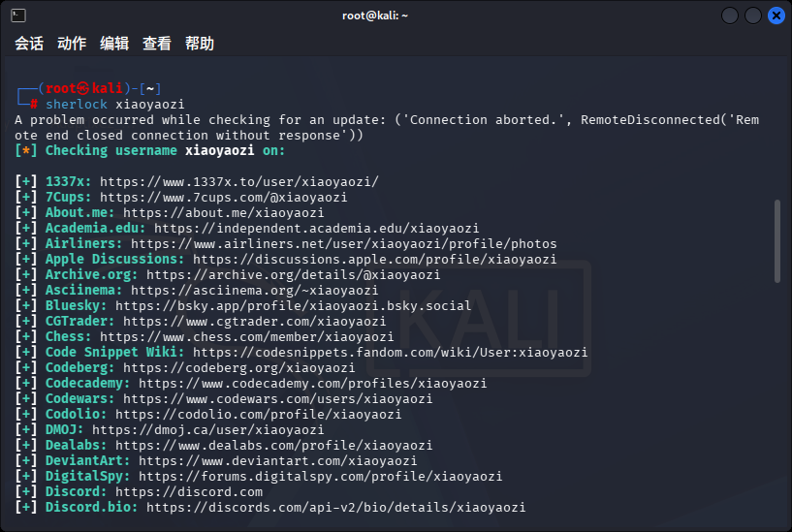Click the 'Apple Discussions:' site label

114,260
